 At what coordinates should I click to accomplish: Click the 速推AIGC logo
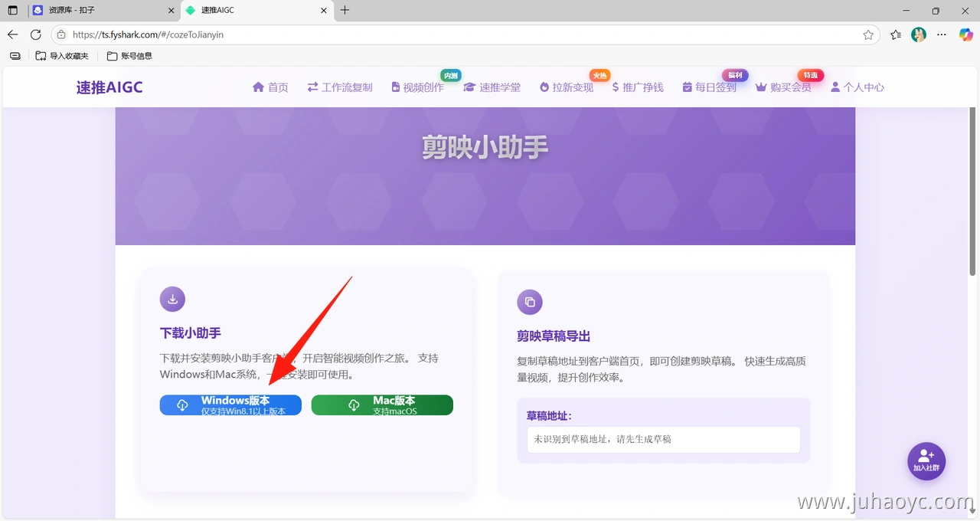click(109, 87)
